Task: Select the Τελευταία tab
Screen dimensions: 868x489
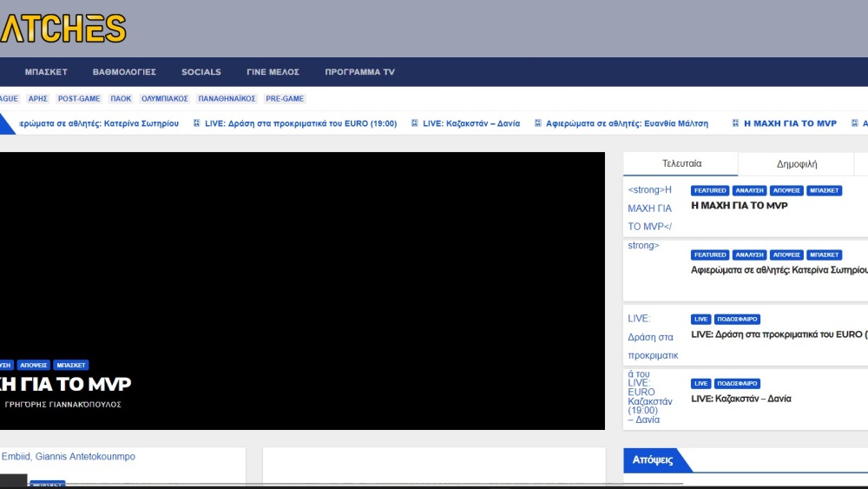Action: [681, 163]
